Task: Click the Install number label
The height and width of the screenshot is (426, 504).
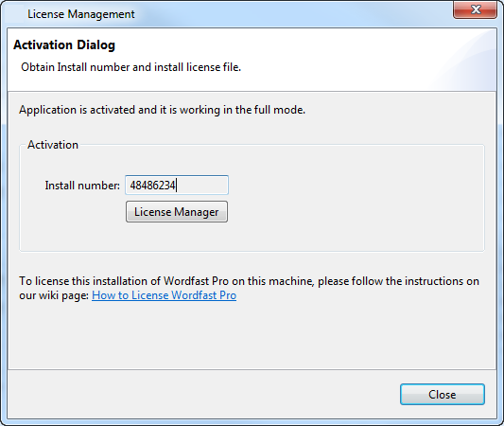Action: pos(82,186)
